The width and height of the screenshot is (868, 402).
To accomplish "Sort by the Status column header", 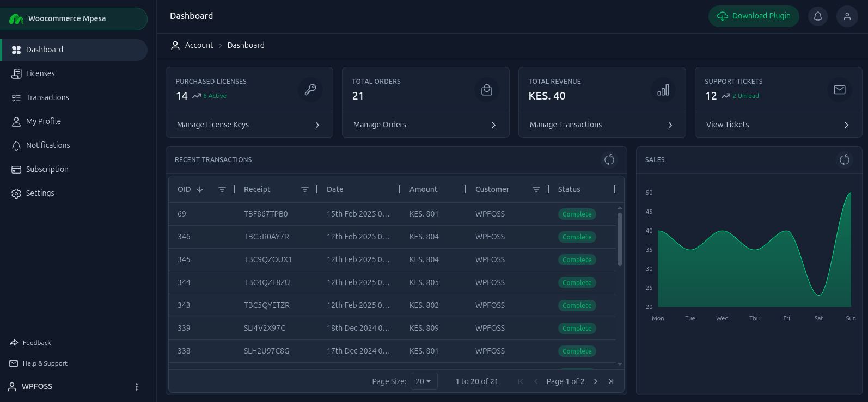I will [x=569, y=189].
